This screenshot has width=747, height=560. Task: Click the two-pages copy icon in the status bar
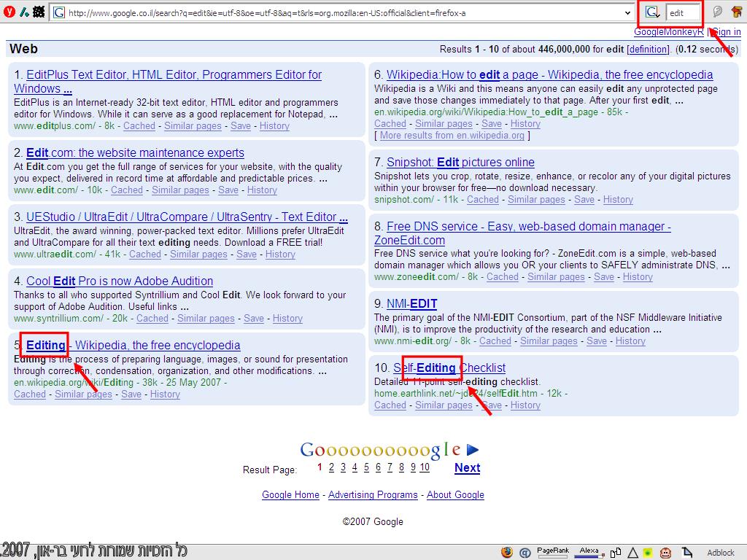[616, 553]
